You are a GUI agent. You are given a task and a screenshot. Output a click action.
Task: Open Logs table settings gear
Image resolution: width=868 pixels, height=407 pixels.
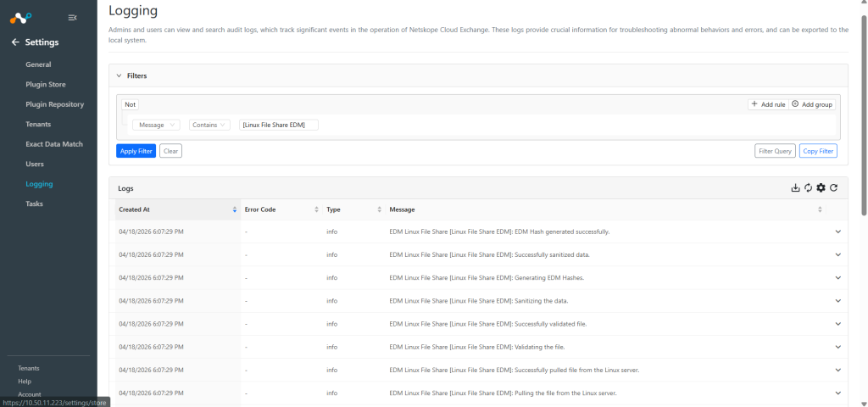click(x=821, y=187)
